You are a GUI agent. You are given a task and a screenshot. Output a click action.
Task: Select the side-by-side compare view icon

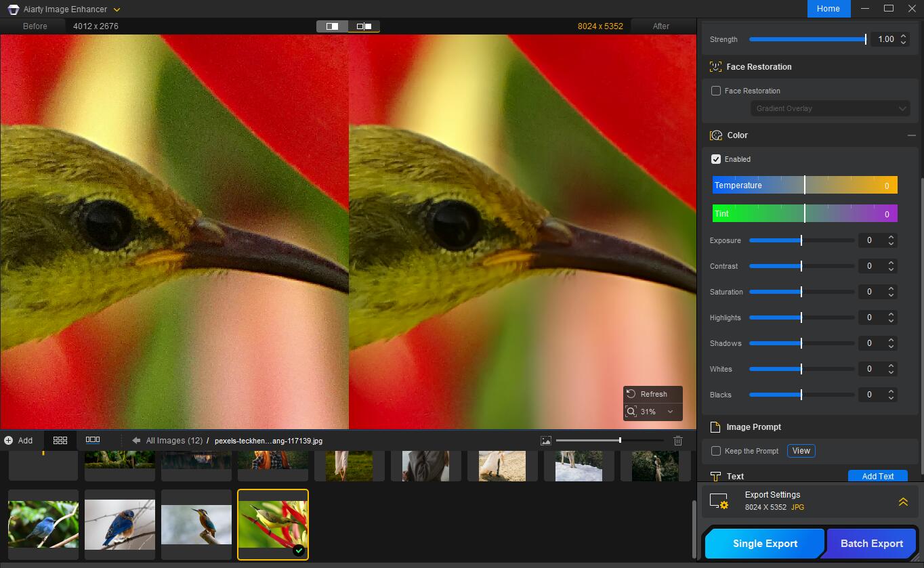click(364, 26)
